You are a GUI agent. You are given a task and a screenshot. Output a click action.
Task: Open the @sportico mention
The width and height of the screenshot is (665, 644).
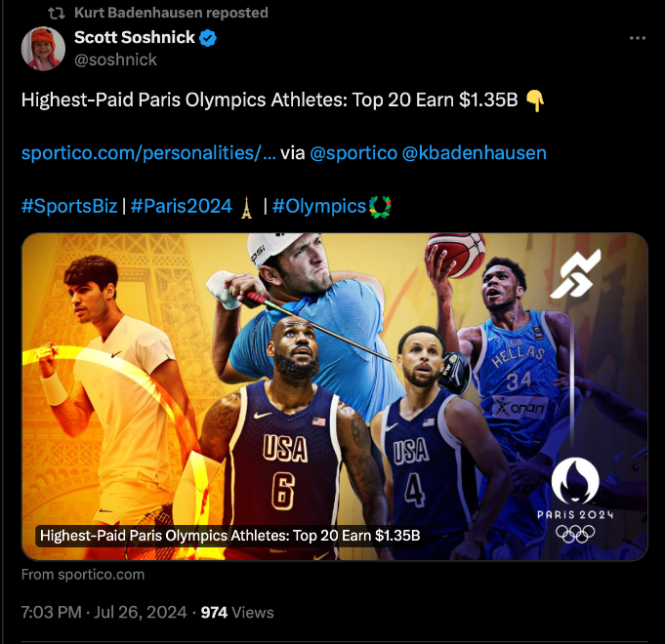click(353, 152)
